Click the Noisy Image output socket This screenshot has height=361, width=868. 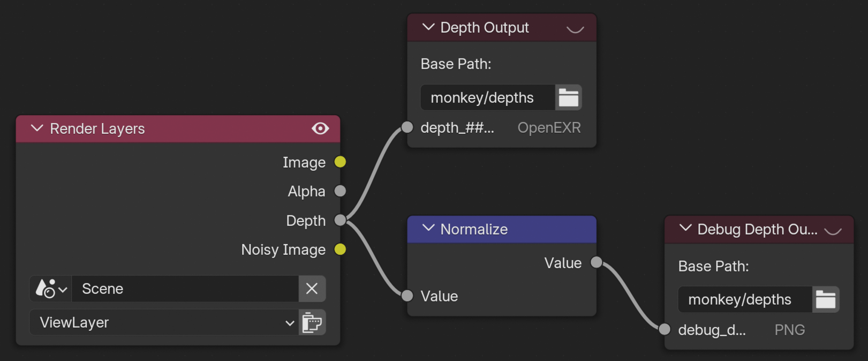(x=340, y=249)
